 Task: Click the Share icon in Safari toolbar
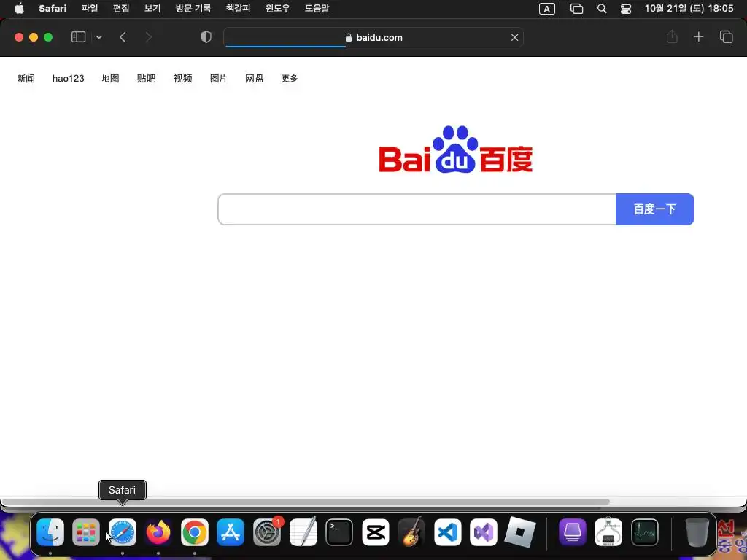point(672,36)
